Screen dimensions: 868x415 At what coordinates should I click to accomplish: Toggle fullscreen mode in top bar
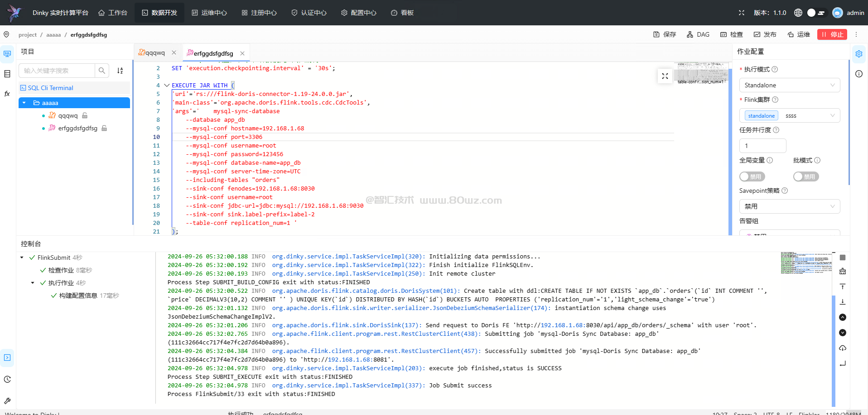click(x=742, y=13)
